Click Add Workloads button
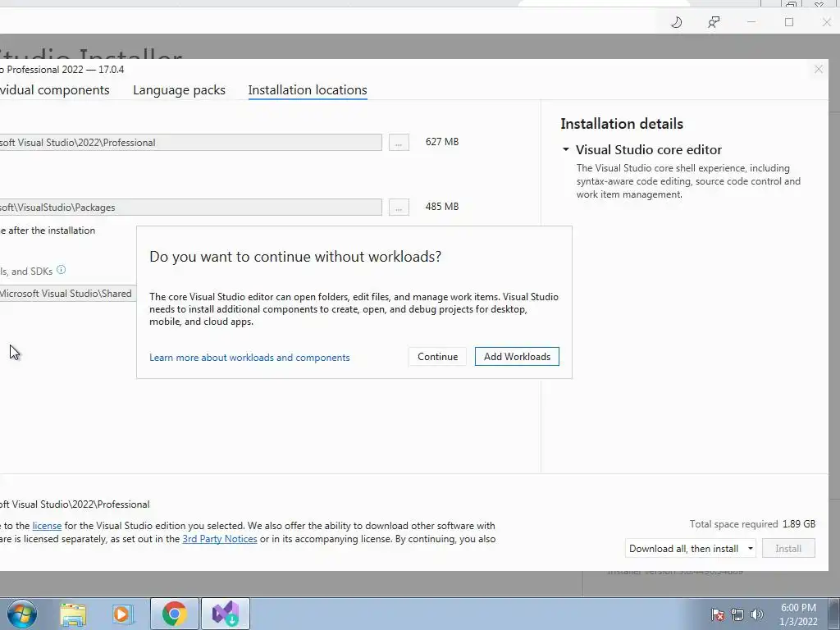The image size is (840, 630). click(517, 357)
